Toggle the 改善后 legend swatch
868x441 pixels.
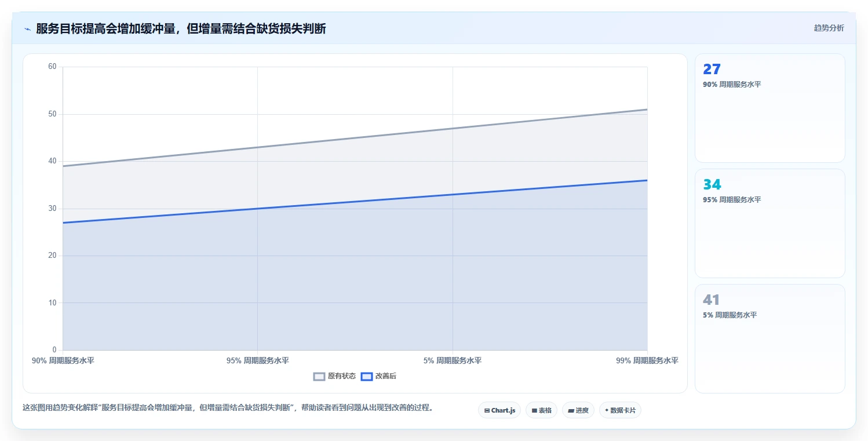[367, 376]
